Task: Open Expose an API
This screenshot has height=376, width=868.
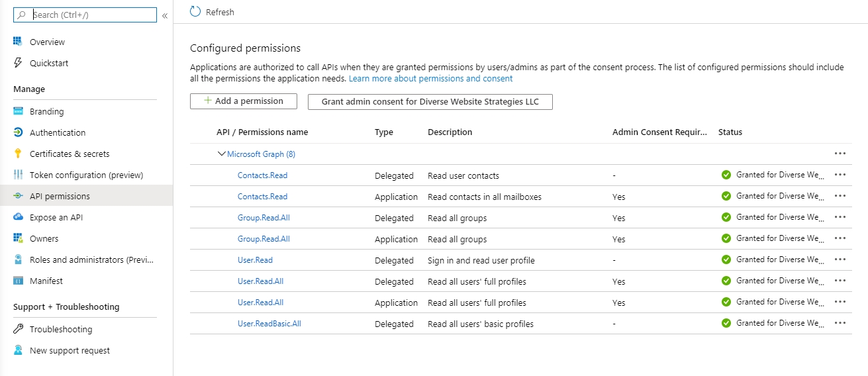Action: 56,217
